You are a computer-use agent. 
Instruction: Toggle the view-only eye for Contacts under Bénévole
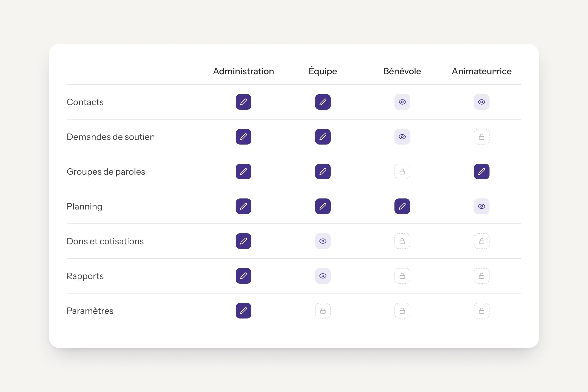coord(402,102)
